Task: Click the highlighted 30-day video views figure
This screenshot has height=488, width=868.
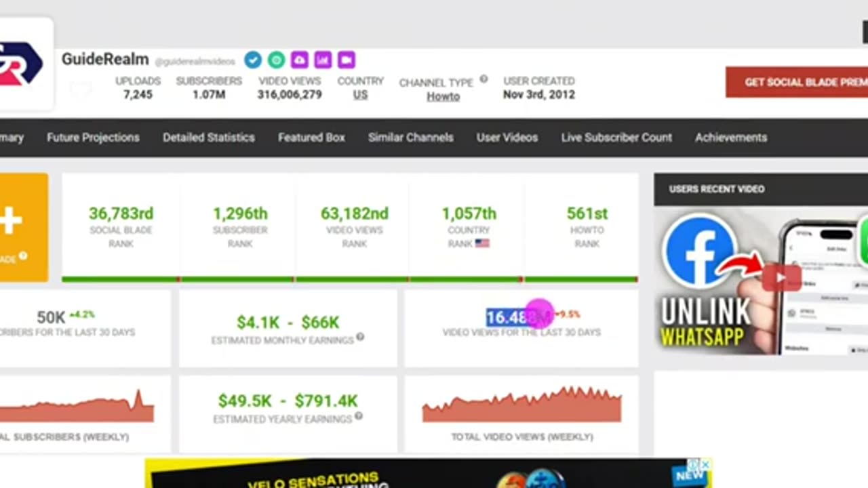Action: pyautogui.click(x=519, y=317)
